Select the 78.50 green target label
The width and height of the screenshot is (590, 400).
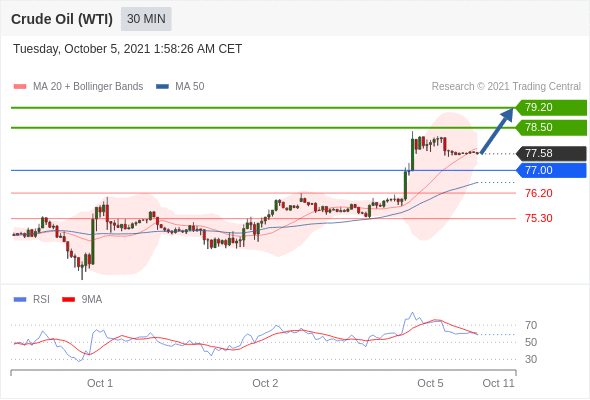pyautogui.click(x=551, y=127)
